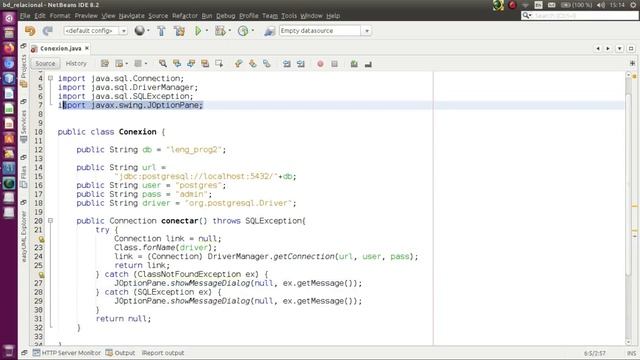The image size is (640, 360).
Task: Open the File menu
Action: point(25,16)
